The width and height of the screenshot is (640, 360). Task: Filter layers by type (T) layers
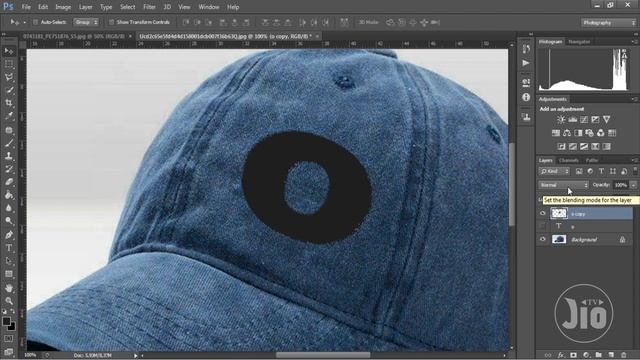coord(601,171)
